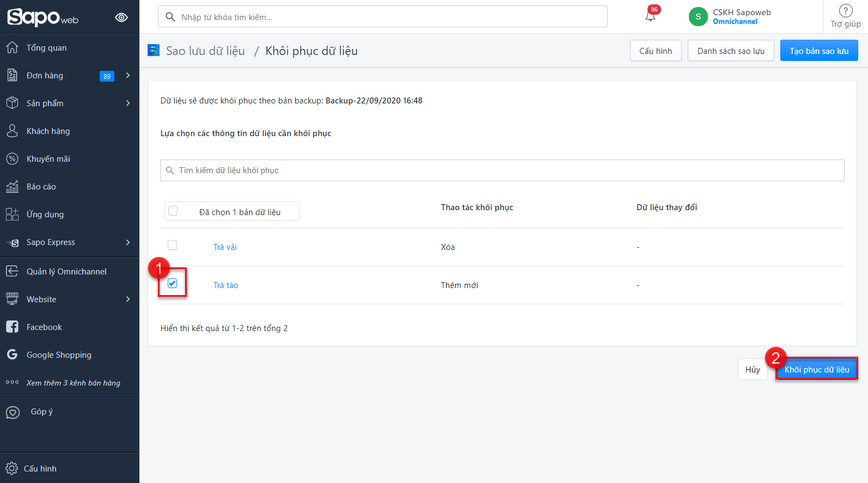
Task: Uncheck the Trà táo checkbox
Action: 173,283
